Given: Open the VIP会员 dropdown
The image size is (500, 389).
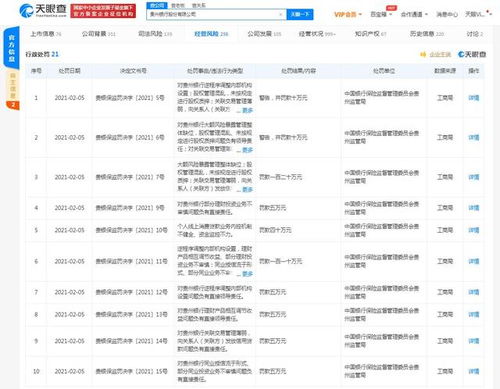Looking at the screenshot, I should [348, 14].
